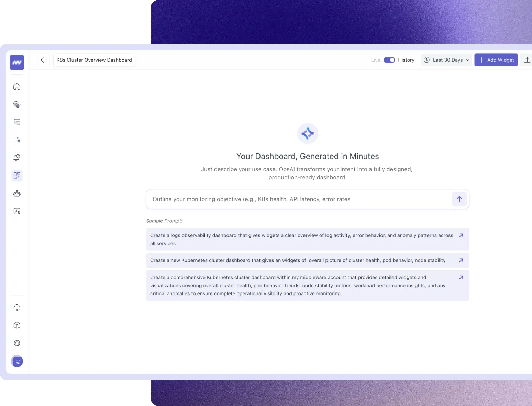Click the alerts bell icon

16,158
